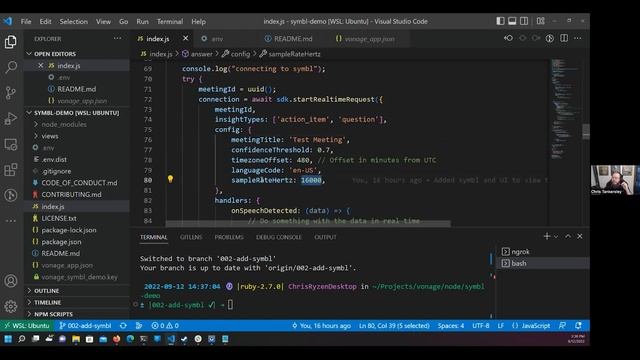Viewport: 640px width, 360px height.
Task: Collapse the SYMBL-DEMO folder section
Action: coord(77,113)
